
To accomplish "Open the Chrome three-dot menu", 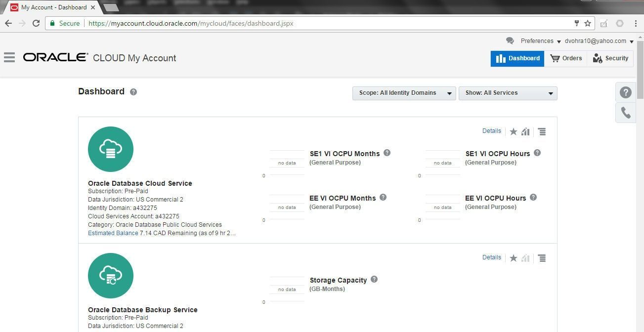I will point(636,23).
